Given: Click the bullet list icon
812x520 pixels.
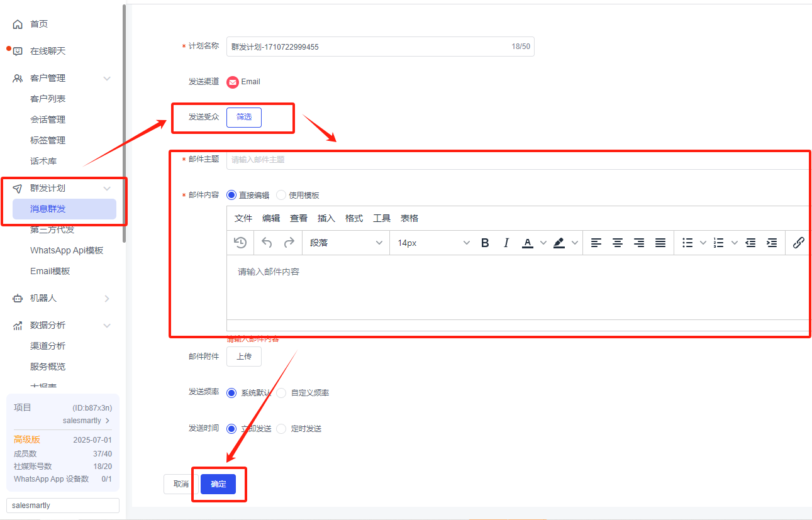Looking at the screenshot, I should coord(687,243).
